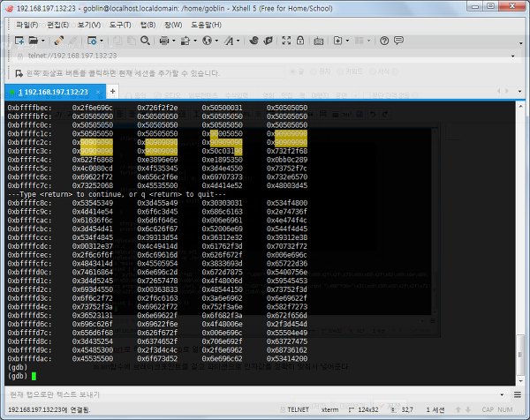
Task: Click the tab scroll right arrow
Action: coord(507,91)
